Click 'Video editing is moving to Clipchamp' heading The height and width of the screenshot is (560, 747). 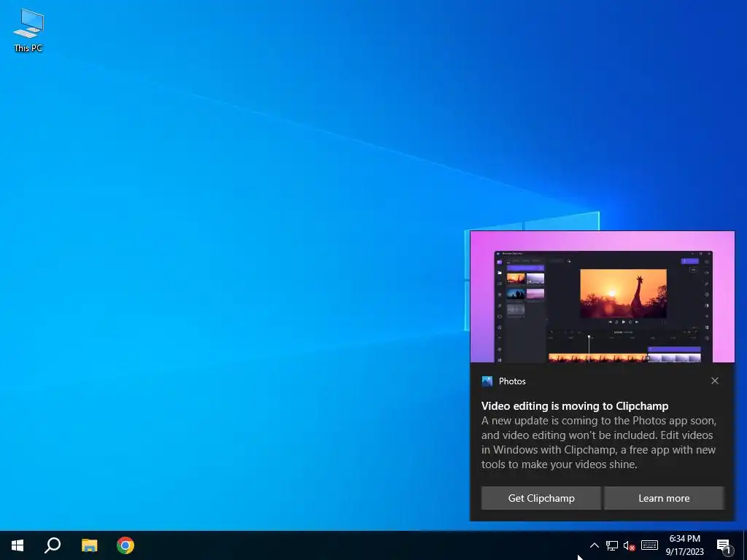point(575,405)
